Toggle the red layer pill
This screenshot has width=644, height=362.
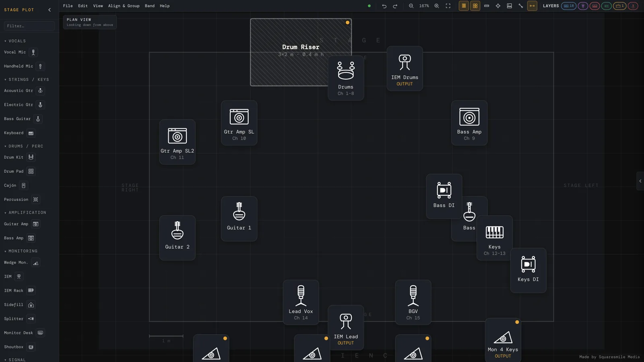594,6
